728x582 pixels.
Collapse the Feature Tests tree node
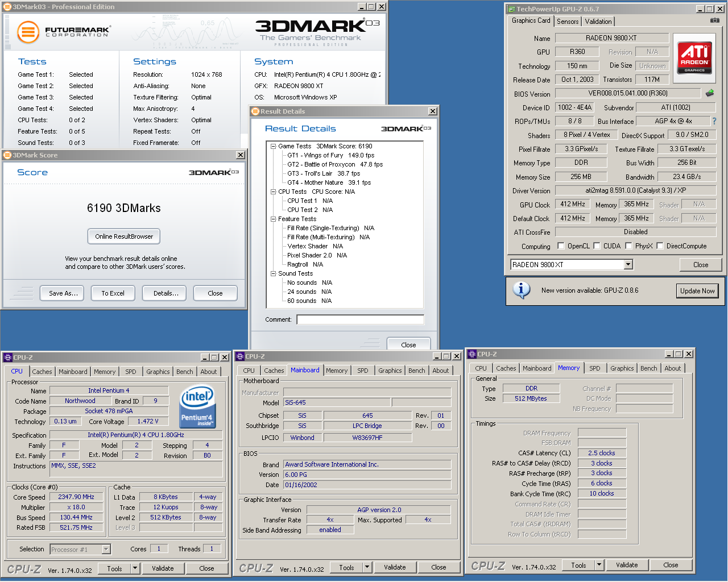tap(273, 219)
